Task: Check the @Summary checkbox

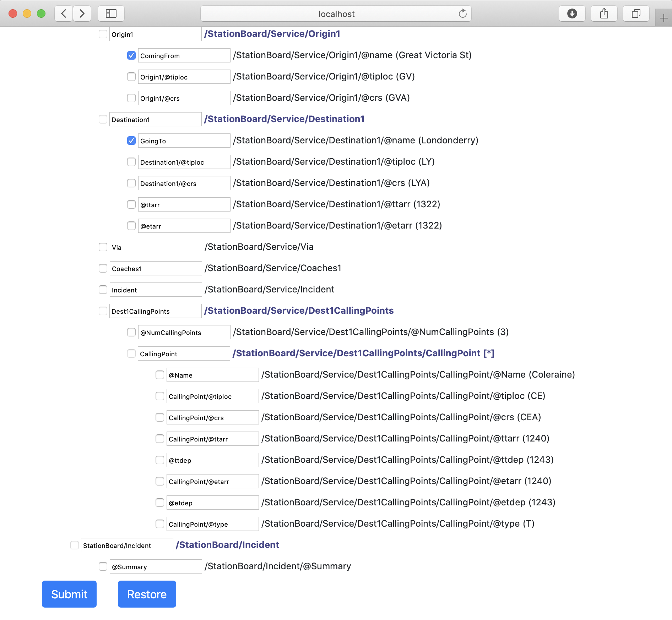Action: (x=103, y=566)
